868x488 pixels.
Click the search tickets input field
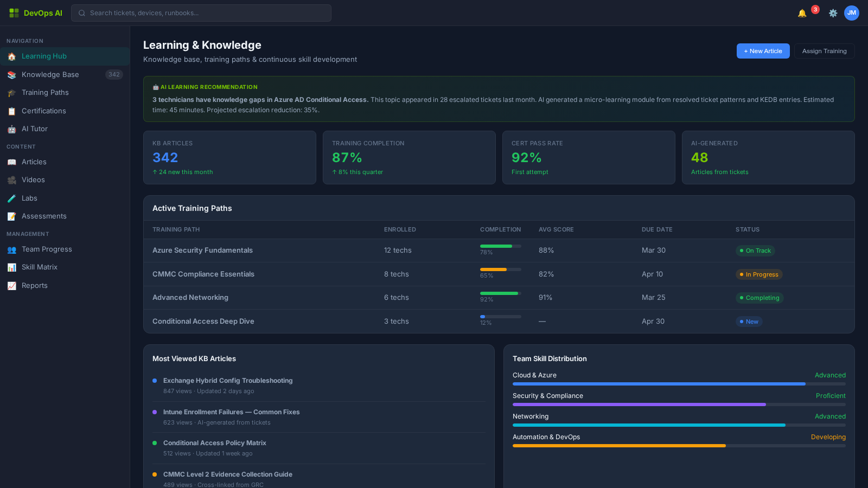click(202, 13)
